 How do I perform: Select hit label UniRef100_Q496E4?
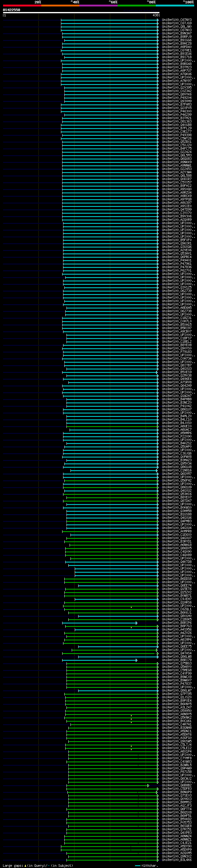click(176, 379)
